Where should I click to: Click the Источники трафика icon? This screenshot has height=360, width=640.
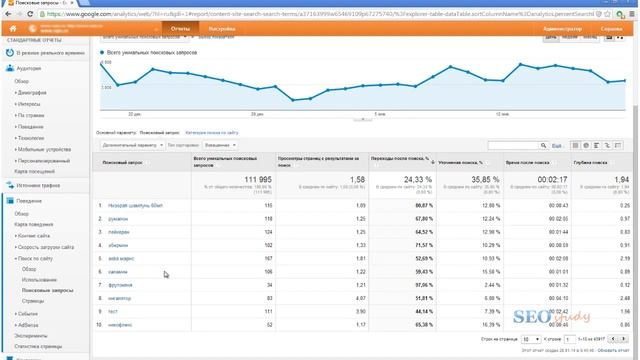[x=10, y=185]
